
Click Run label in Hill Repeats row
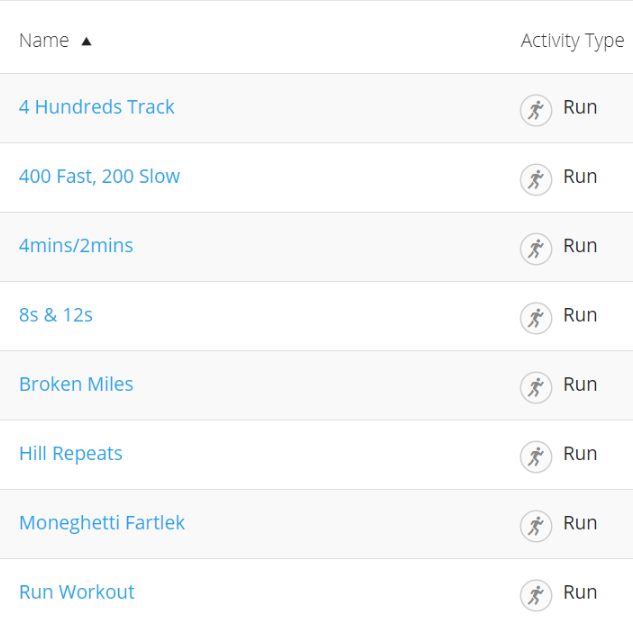pyautogui.click(x=580, y=453)
